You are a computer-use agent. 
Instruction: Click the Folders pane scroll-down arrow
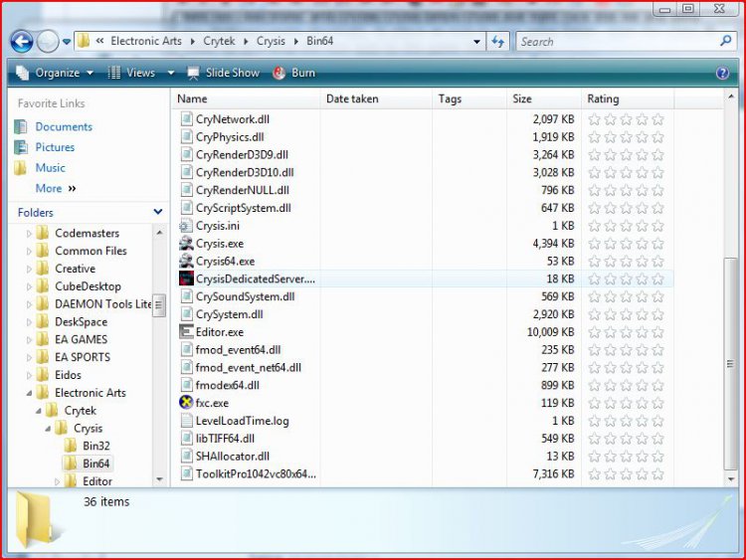[x=159, y=479]
